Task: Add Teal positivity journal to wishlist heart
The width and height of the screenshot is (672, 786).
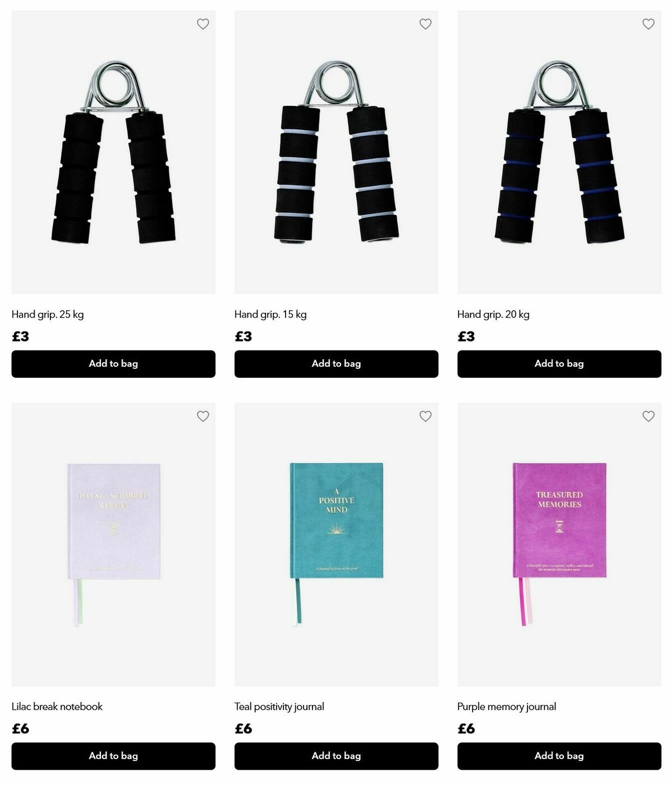Action: (x=426, y=416)
